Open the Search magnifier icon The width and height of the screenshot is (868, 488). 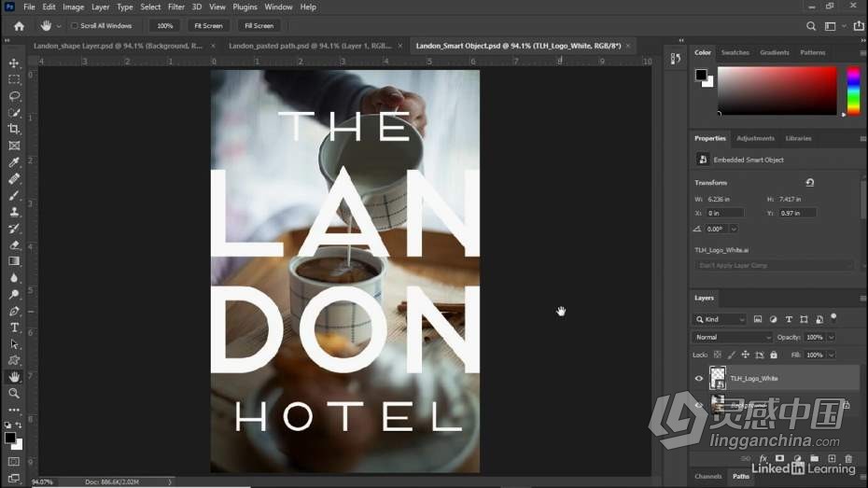click(811, 26)
